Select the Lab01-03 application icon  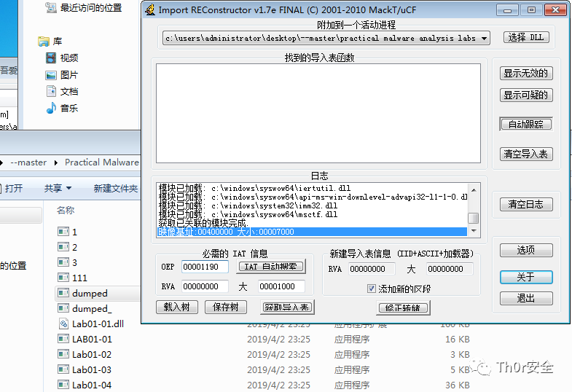click(x=63, y=369)
